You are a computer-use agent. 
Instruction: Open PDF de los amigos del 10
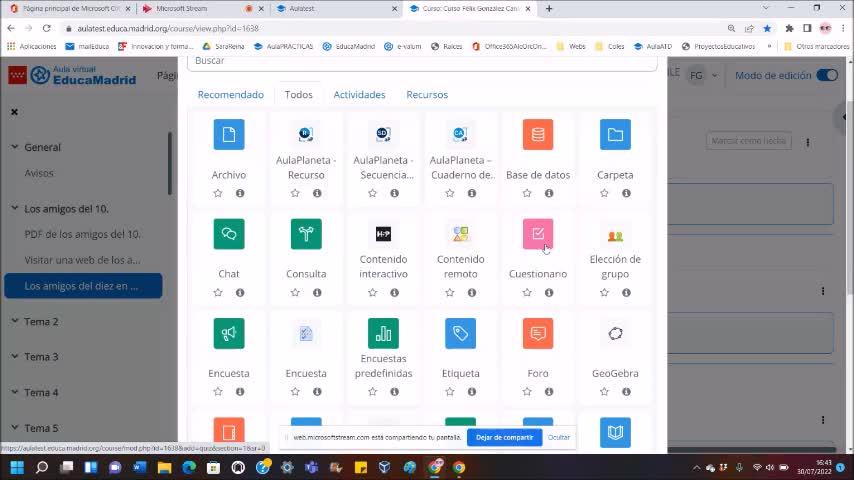tap(82, 234)
